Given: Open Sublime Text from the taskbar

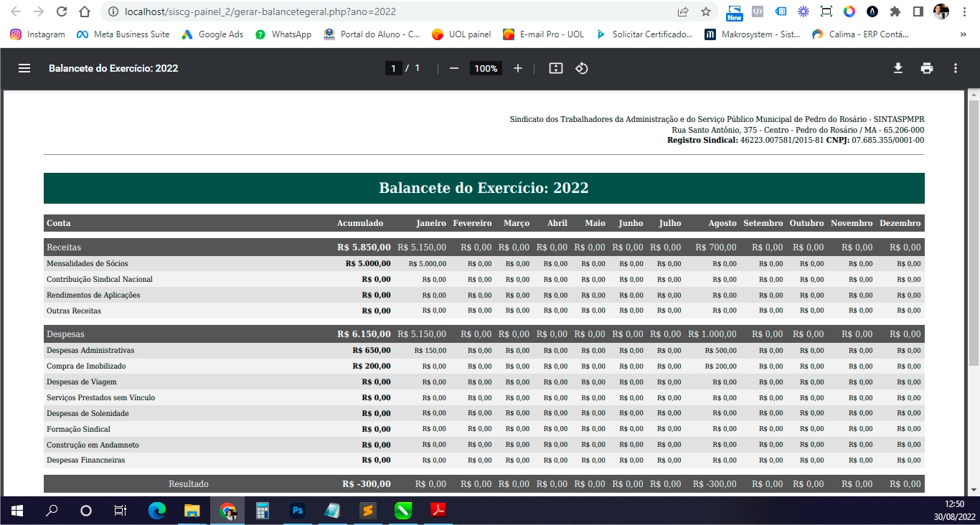Looking at the screenshot, I should (368, 511).
